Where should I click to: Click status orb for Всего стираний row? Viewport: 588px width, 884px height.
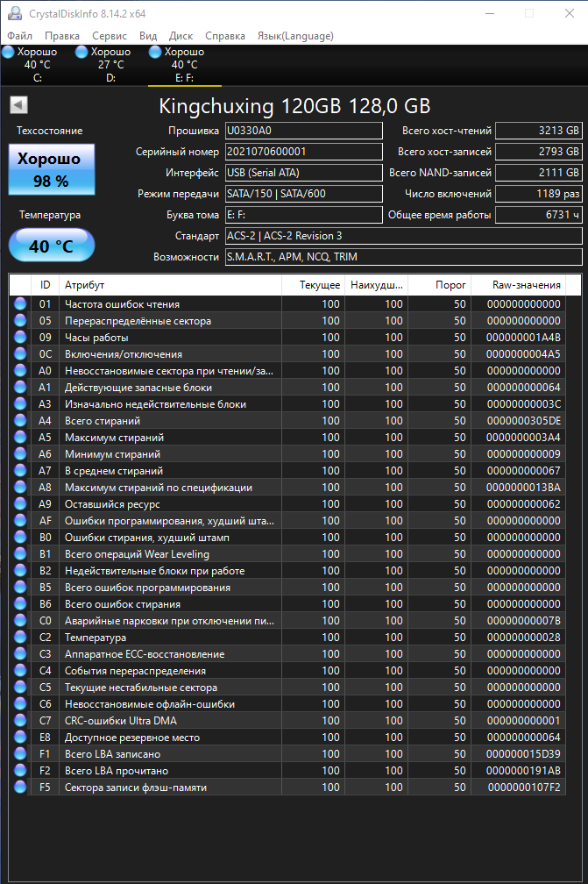[20, 421]
